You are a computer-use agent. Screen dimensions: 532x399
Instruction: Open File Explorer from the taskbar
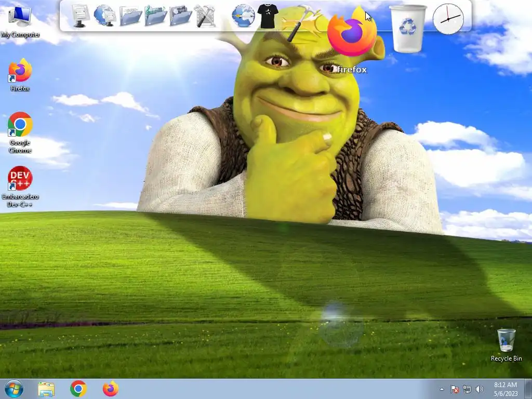coord(46,389)
